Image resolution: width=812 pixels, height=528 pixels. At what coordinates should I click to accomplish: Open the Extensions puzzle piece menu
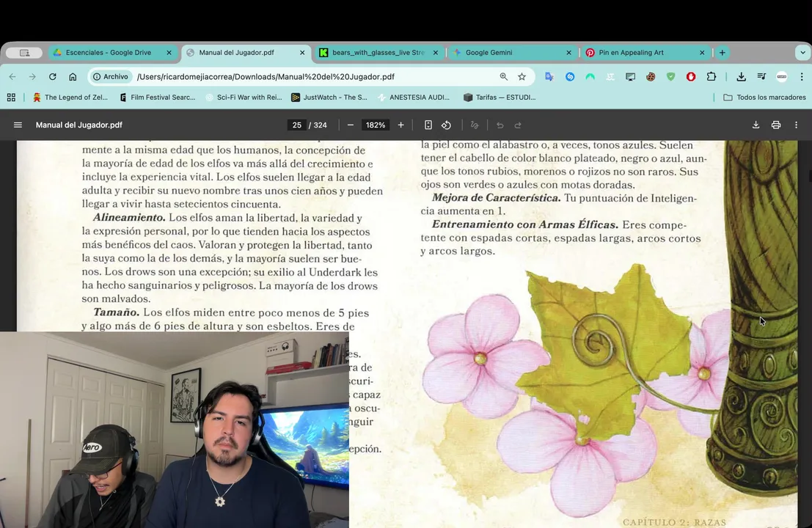pos(711,76)
